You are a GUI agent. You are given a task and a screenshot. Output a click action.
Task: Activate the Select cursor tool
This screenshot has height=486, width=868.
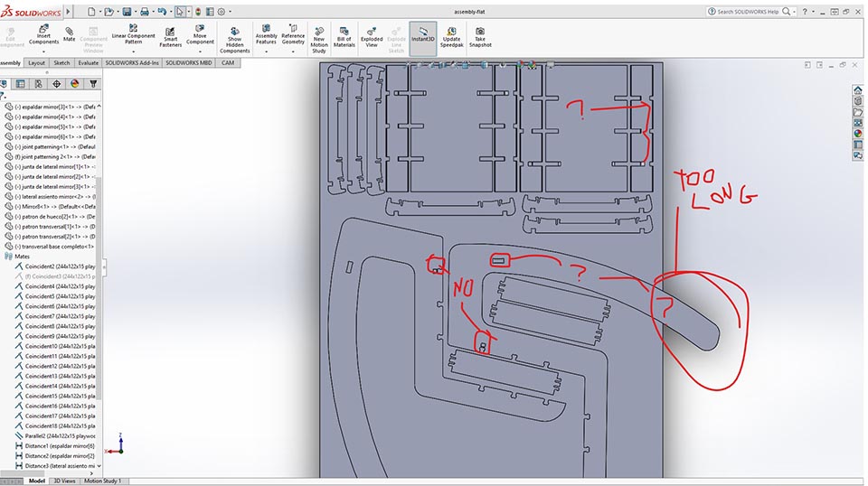tap(180, 11)
